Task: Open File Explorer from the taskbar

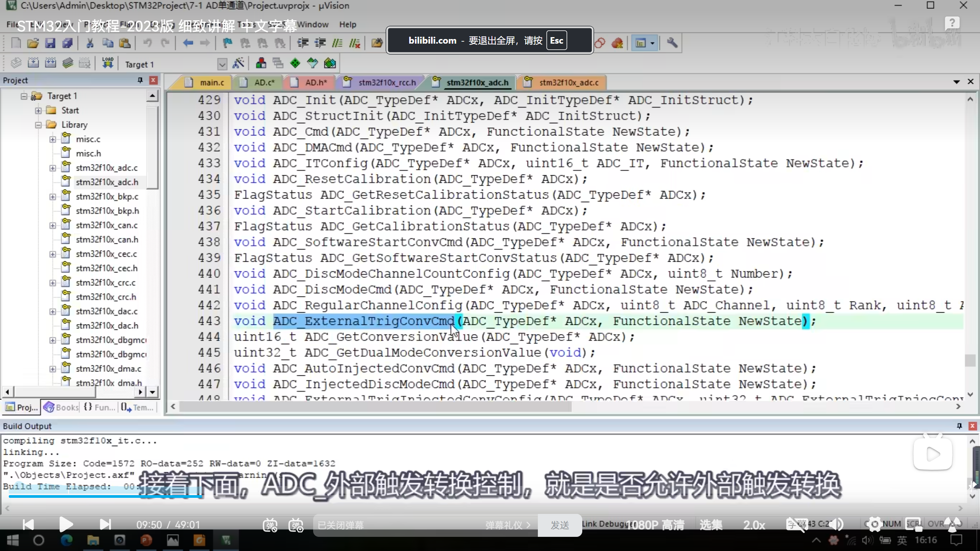Action: [x=93, y=540]
